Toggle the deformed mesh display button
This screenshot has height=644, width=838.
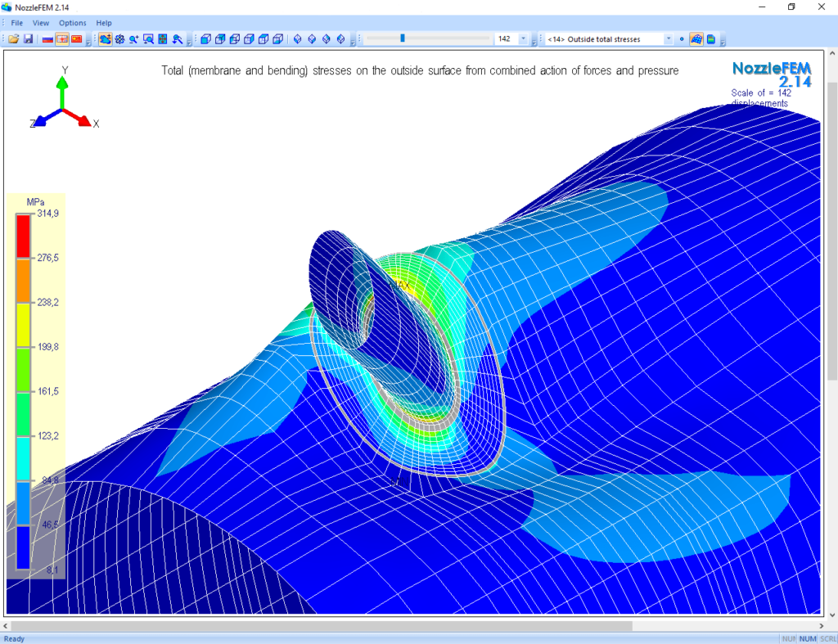pyautogui.click(x=696, y=39)
